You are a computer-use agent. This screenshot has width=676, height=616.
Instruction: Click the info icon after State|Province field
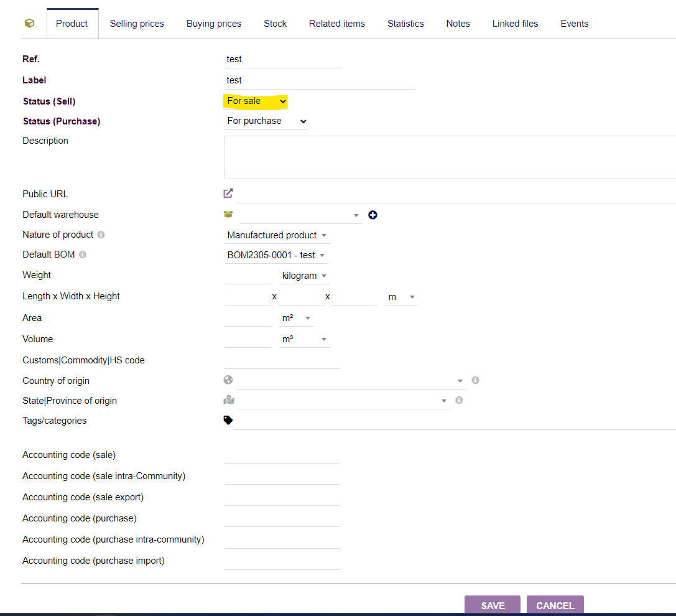[459, 400]
